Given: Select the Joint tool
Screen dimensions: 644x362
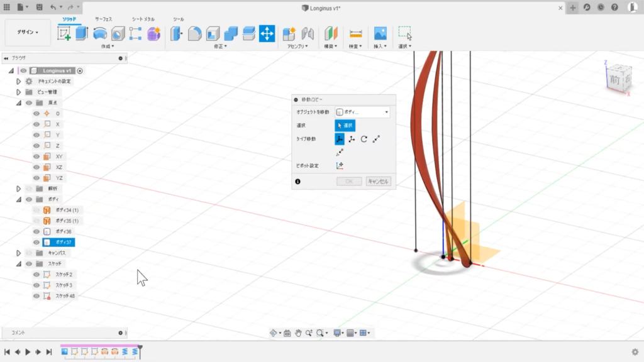Looking at the screenshot, I should (x=308, y=34).
